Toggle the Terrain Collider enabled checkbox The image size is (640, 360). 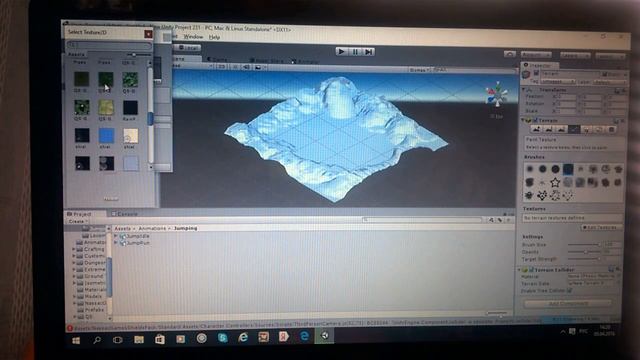point(531,270)
